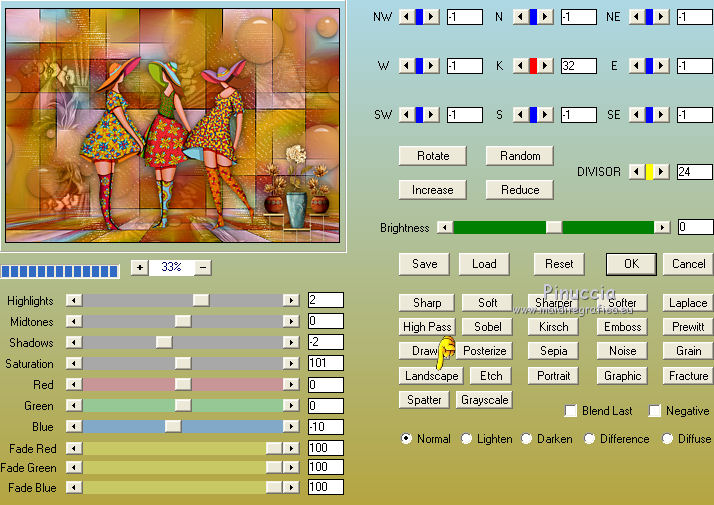This screenshot has height=505, width=714.
Task: Click the Highlights value input field
Action: (x=326, y=300)
